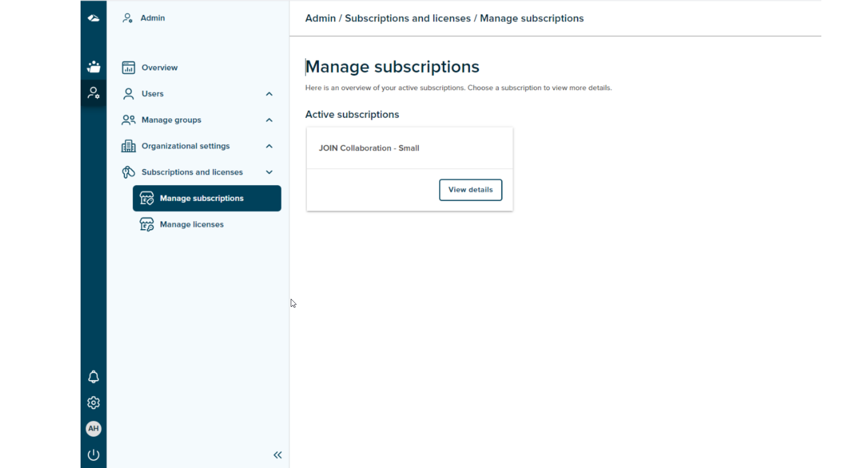
Task: Select the Manage groups menu label
Action: tap(171, 120)
